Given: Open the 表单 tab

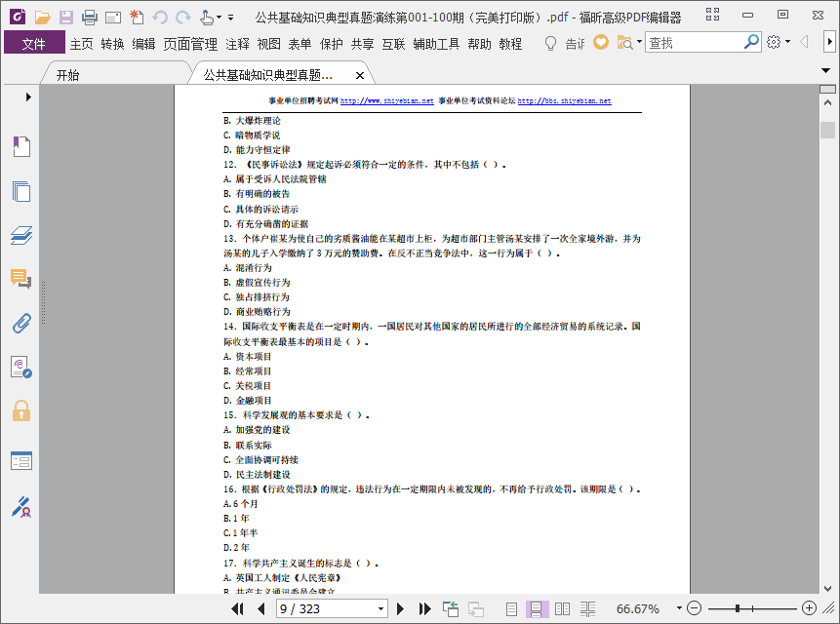Looking at the screenshot, I should (x=300, y=44).
